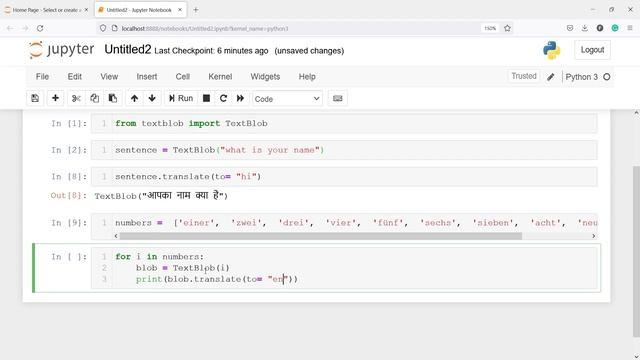Image resolution: width=640 pixels, height=360 pixels.
Task: Click horizontal scrollbar of numbers cell
Action: [x=320, y=236]
